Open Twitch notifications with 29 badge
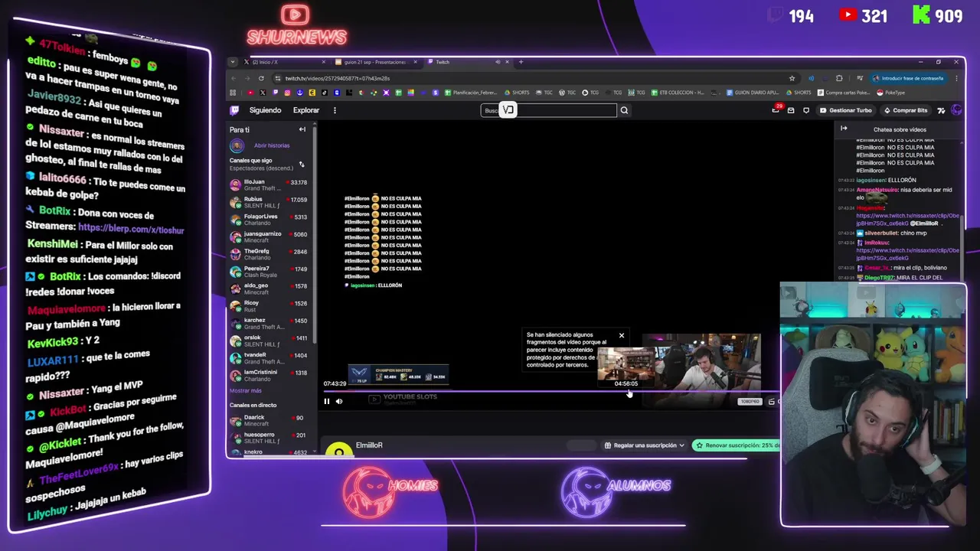 (x=776, y=110)
